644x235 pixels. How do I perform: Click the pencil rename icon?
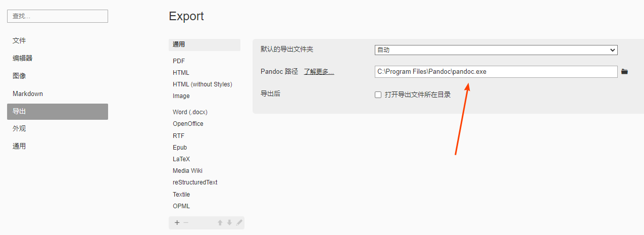click(x=239, y=223)
